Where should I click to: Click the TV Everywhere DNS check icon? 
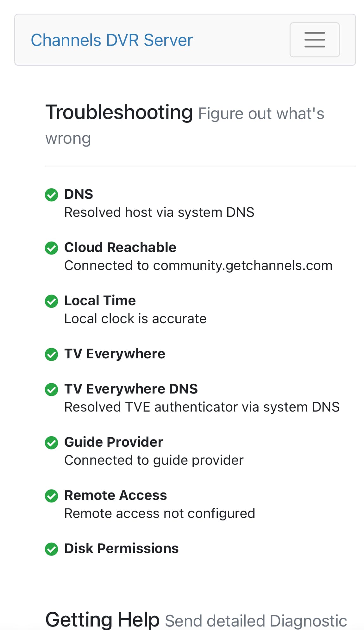52,389
